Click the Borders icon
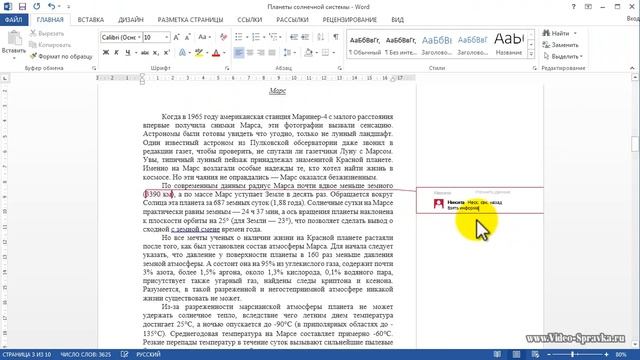Screen dimensions: 640x360 pos(325,53)
